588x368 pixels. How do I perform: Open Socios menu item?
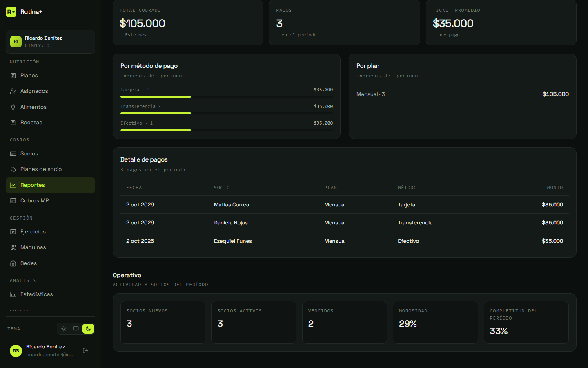(50, 154)
